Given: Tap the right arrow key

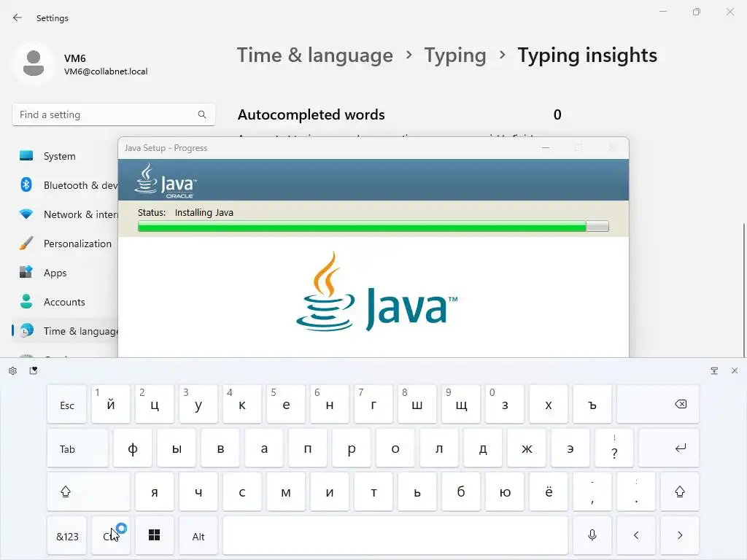Looking at the screenshot, I should [680, 536].
